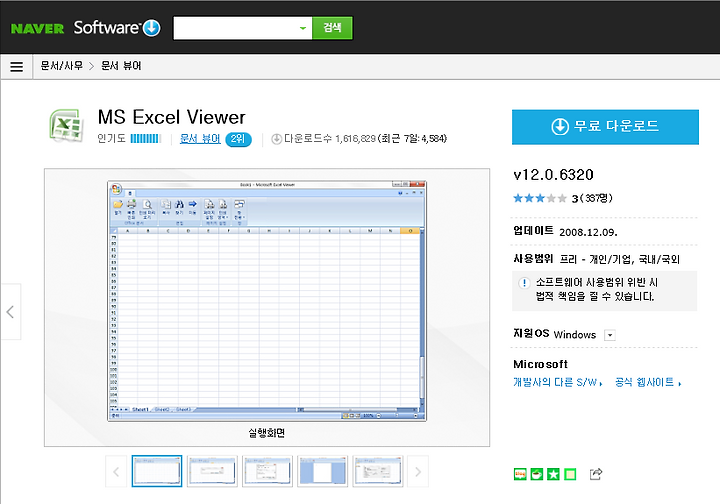
Task: Click the MS Excel Viewer title
Action: 172,118
